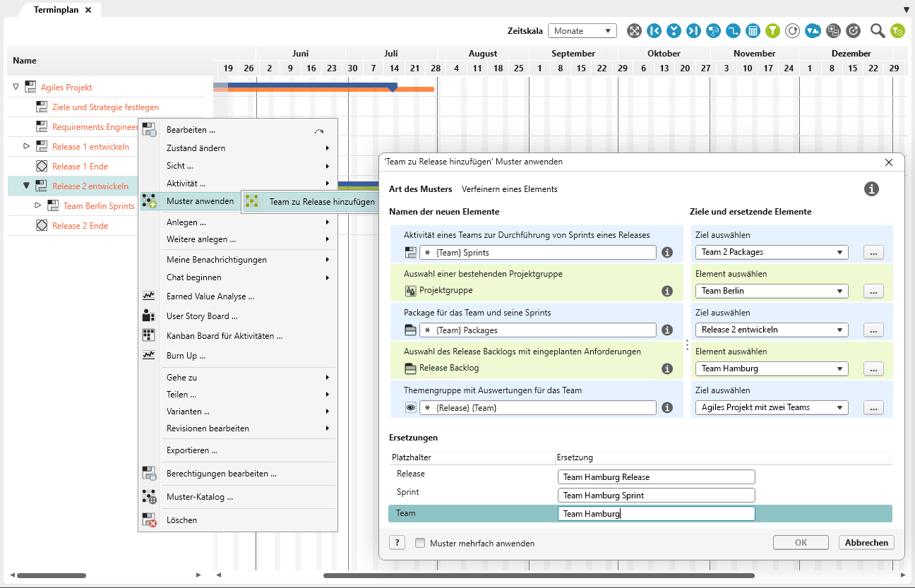Click info icon next to Art des Musters

[x=872, y=188]
